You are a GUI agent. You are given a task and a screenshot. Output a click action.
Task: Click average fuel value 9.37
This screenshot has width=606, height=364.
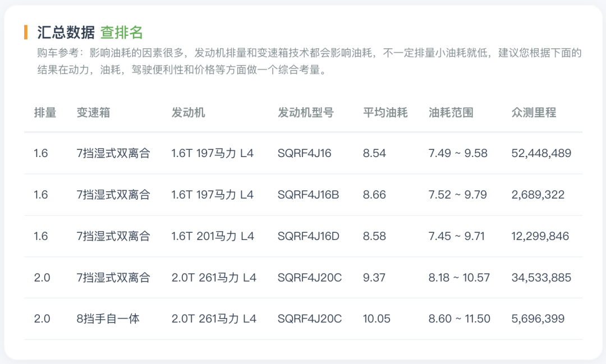(374, 278)
